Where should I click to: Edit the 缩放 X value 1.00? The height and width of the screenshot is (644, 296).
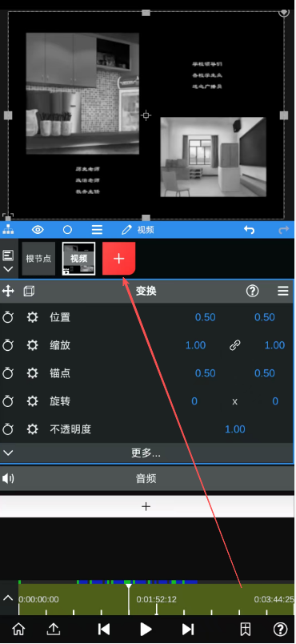coord(195,345)
